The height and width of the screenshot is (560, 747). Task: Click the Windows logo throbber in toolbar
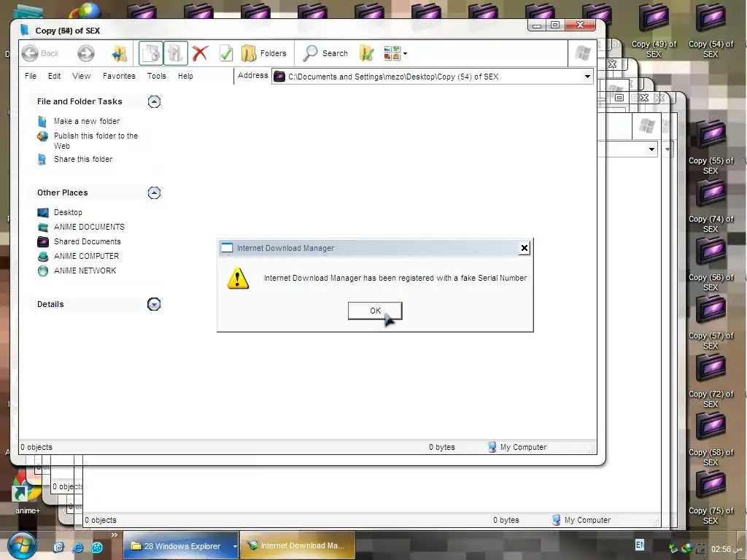583,53
